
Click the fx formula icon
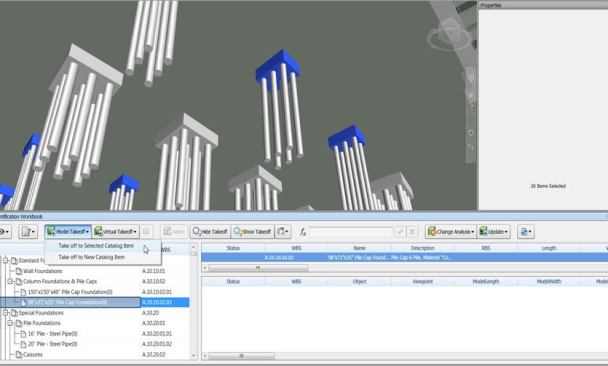[x=302, y=232]
